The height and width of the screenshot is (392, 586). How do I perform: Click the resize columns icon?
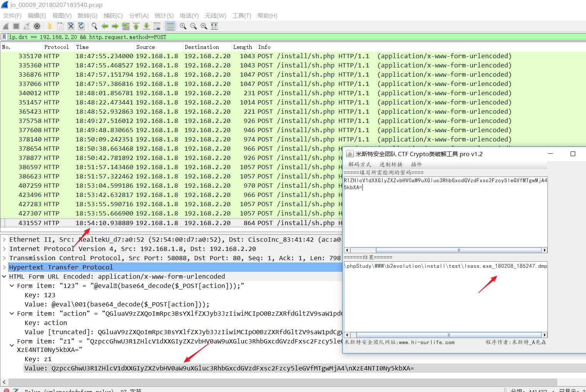(x=214, y=26)
